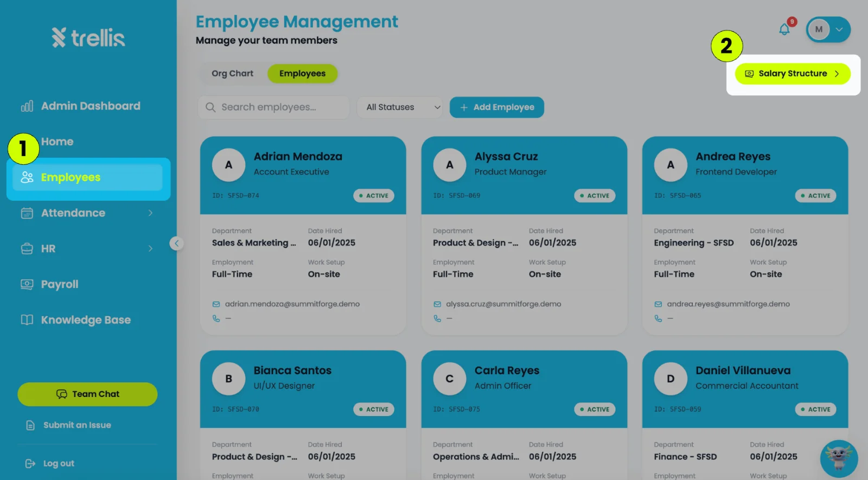Click the email icon on Alyssa Cruz's card
Viewport: 868px width, 480px height.
click(437, 304)
